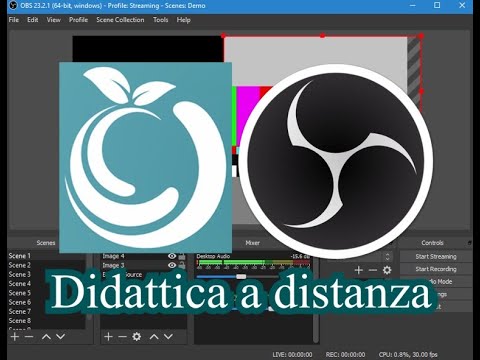
Task: Move selected source up
Action: 154,337
